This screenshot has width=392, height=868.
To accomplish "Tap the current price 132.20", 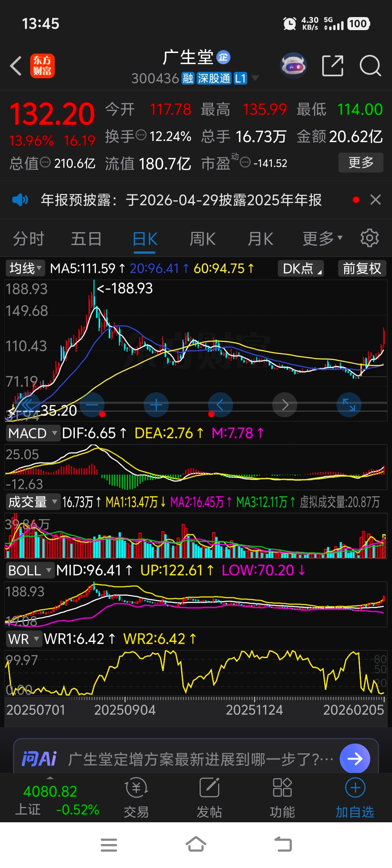I will 52,114.
